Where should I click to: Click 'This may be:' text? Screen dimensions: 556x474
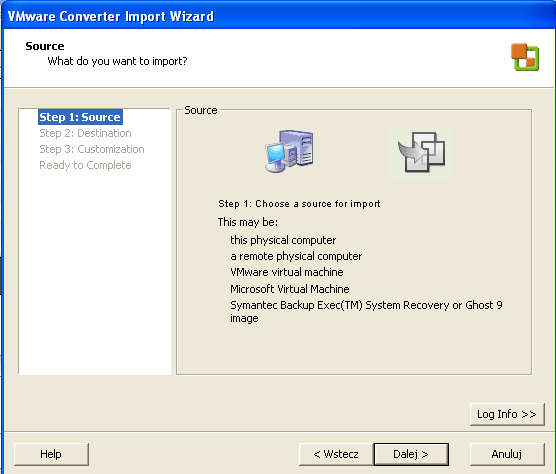pyautogui.click(x=248, y=222)
